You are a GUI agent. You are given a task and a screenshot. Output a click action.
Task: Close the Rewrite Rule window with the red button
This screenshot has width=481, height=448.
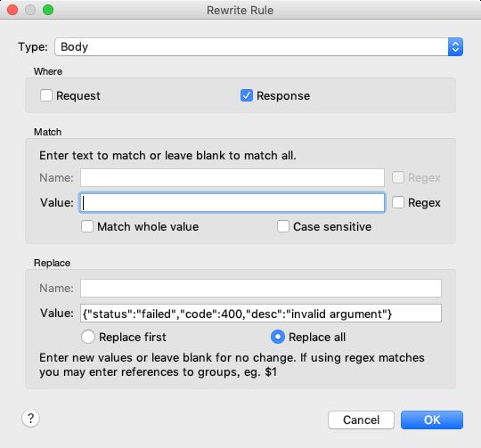coord(12,10)
